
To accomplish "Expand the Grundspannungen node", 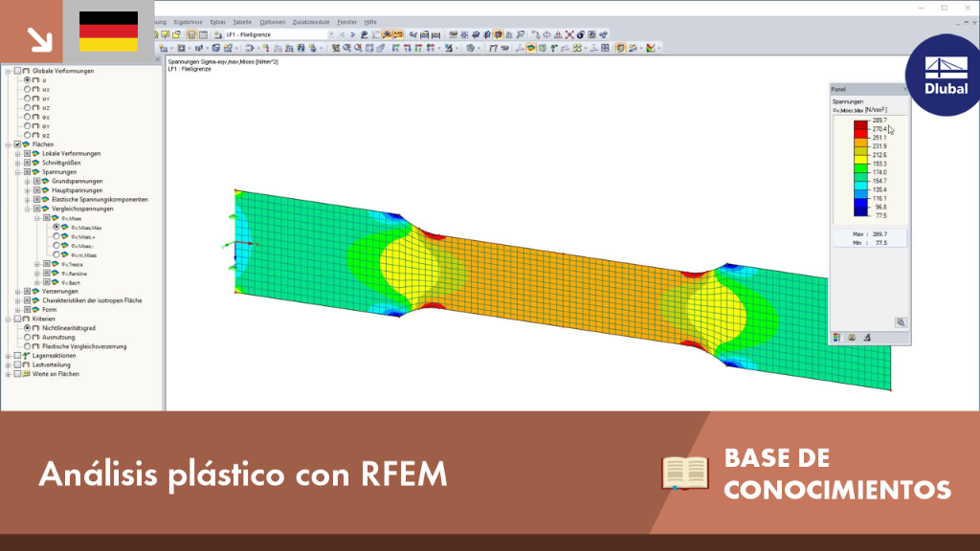I will pos(28,181).
